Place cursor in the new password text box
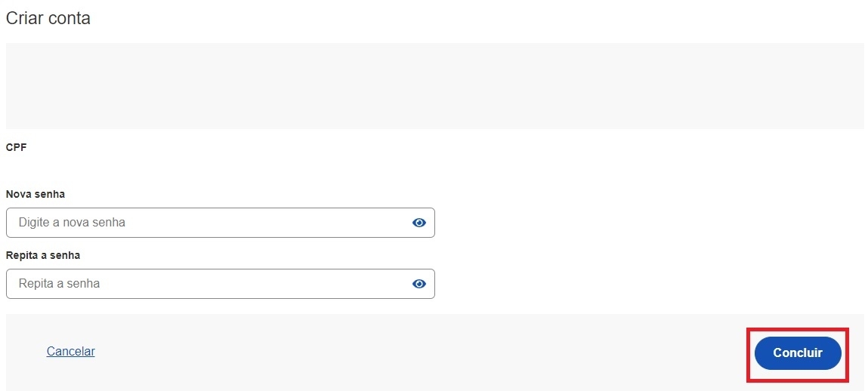 (204, 223)
